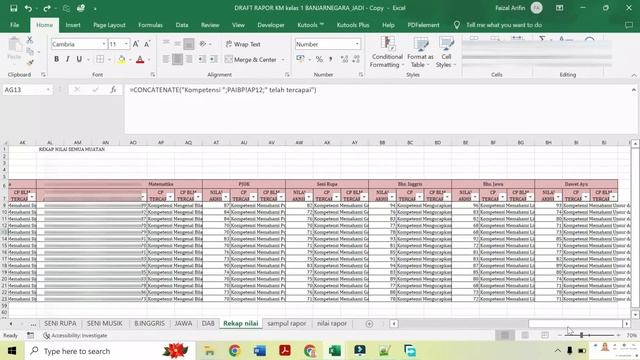This screenshot has width=640, height=360.
Task: Open Cell Styles gallery
Action: click(x=445, y=52)
